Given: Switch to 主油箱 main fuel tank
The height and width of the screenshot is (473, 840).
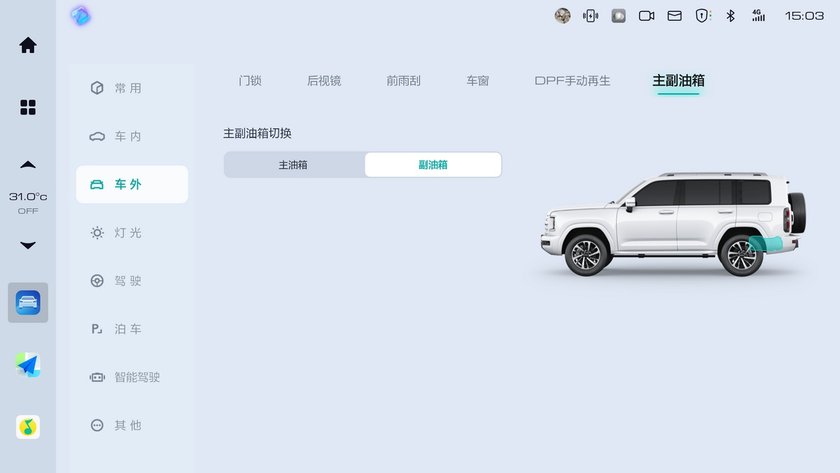Looking at the screenshot, I should click(294, 165).
